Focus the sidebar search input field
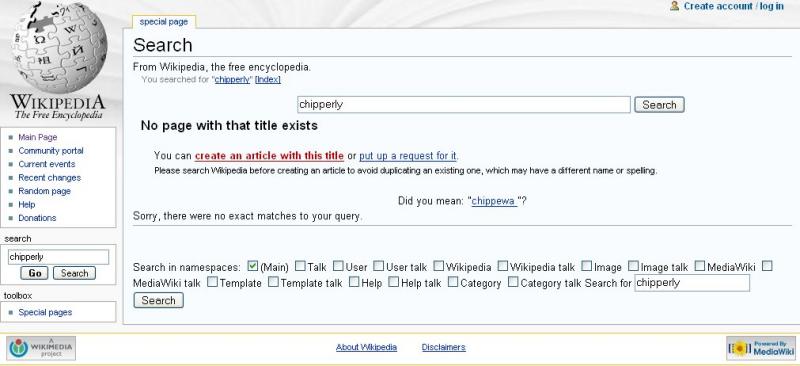The height and width of the screenshot is (366, 800). [58, 257]
